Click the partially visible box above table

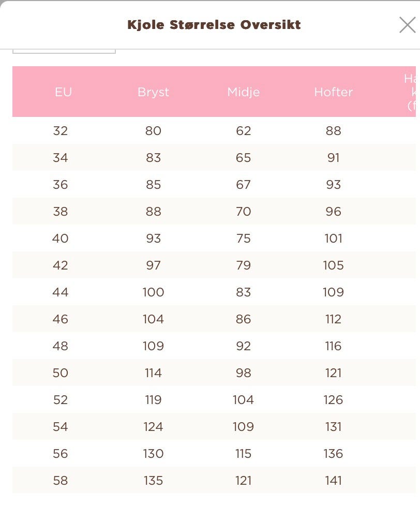(x=64, y=51)
